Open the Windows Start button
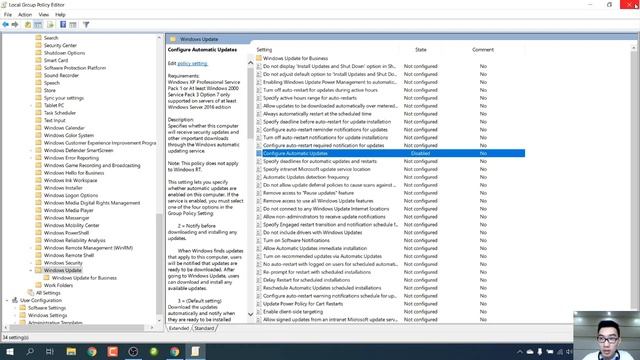640x360 pixels. (10, 351)
